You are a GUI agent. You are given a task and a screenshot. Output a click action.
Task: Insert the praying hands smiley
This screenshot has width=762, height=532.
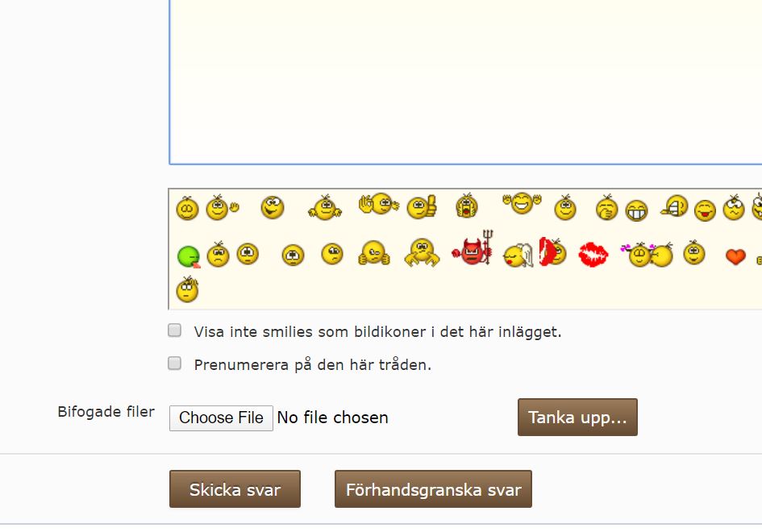click(x=373, y=252)
